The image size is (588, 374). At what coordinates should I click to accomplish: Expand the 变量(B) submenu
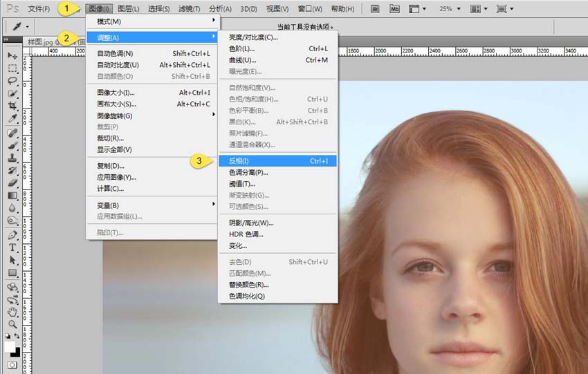click(152, 205)
